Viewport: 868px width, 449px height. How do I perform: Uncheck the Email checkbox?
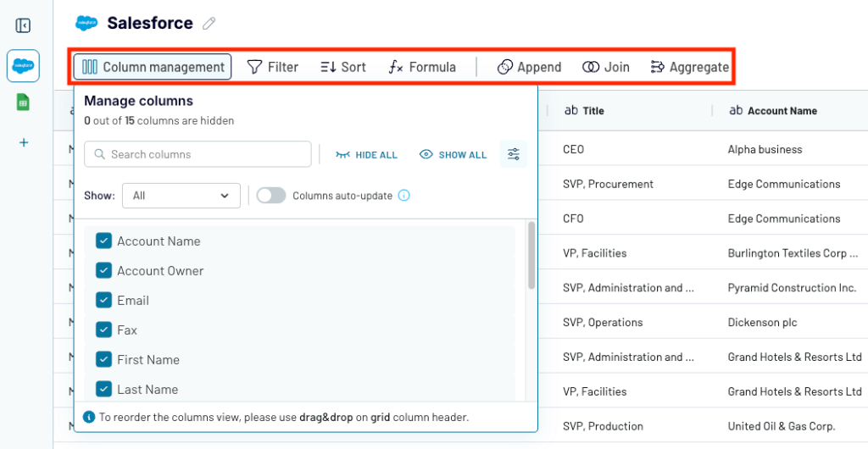point(103,300)
